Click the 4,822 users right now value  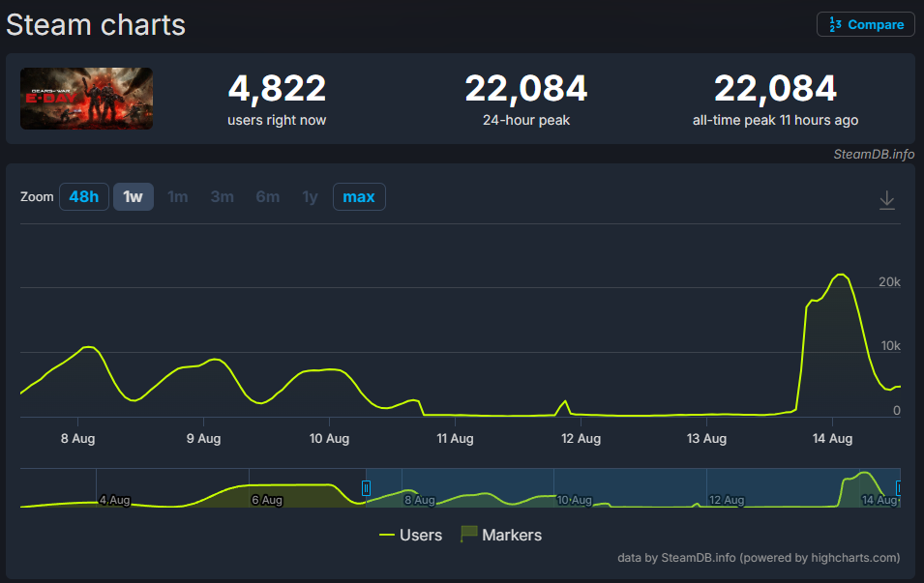277,88
